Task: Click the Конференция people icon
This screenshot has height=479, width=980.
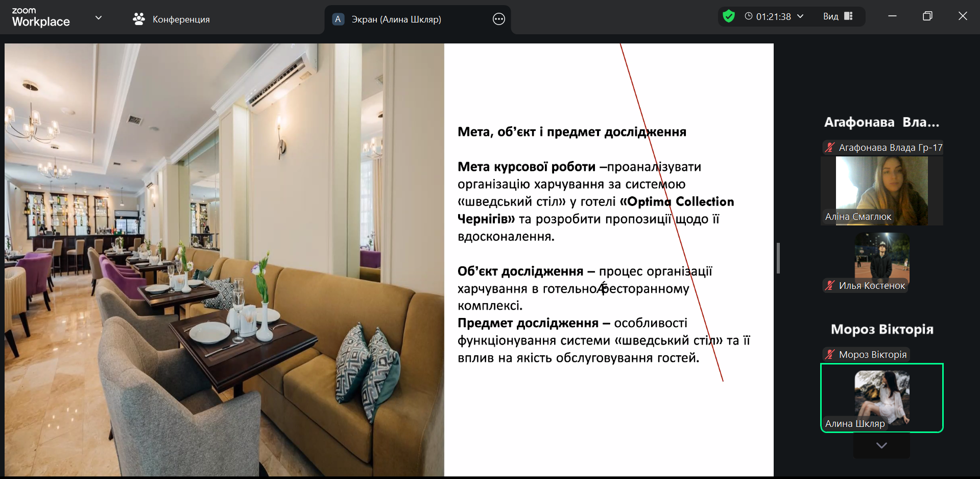Action: tap(138, 19)
